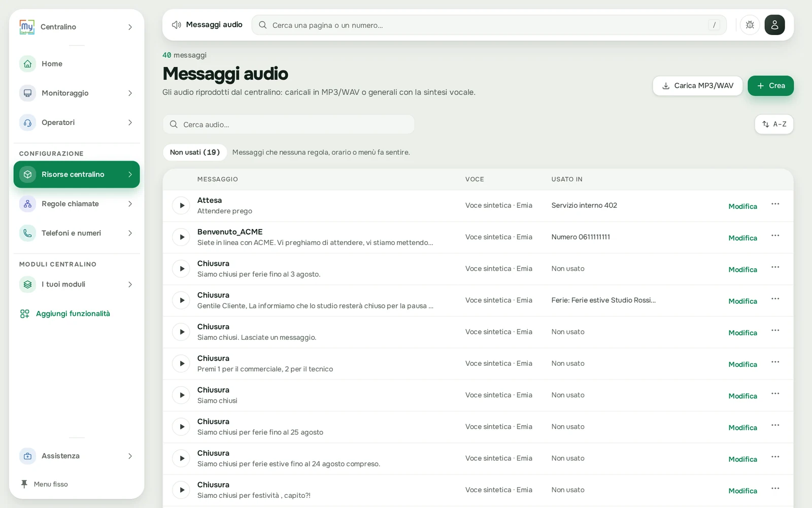This screenshot has width=812, height=508.
Task: Click the Regole chiamate flow icon
Action: (x=28, y=204)
